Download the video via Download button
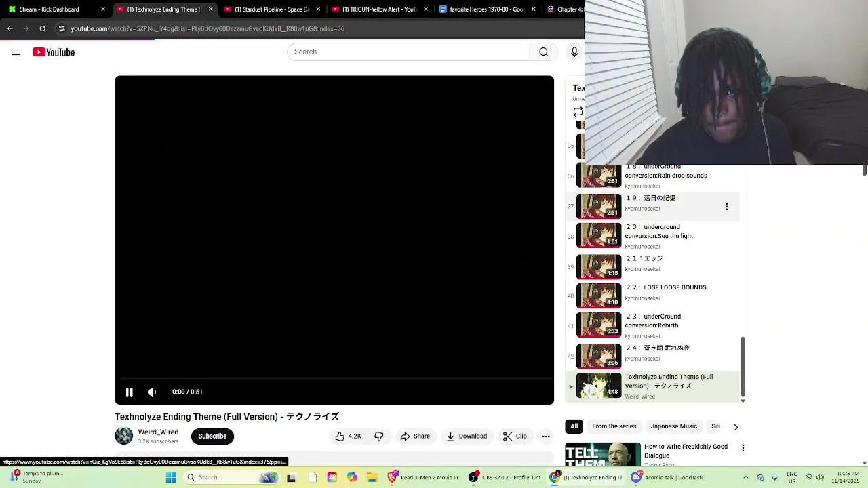 467,436
